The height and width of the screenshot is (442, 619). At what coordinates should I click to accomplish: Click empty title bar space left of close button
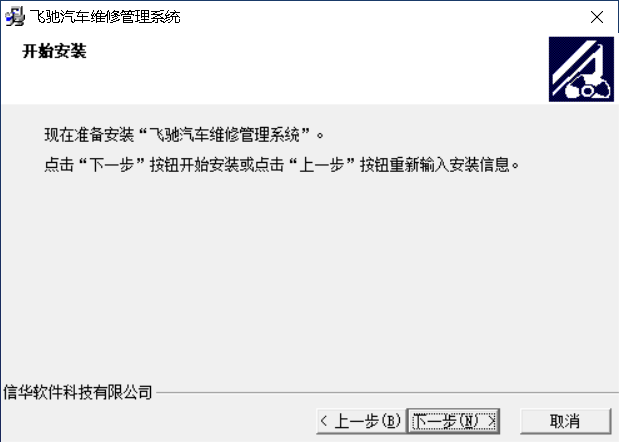pyautogui.click(x=379, y=17)
